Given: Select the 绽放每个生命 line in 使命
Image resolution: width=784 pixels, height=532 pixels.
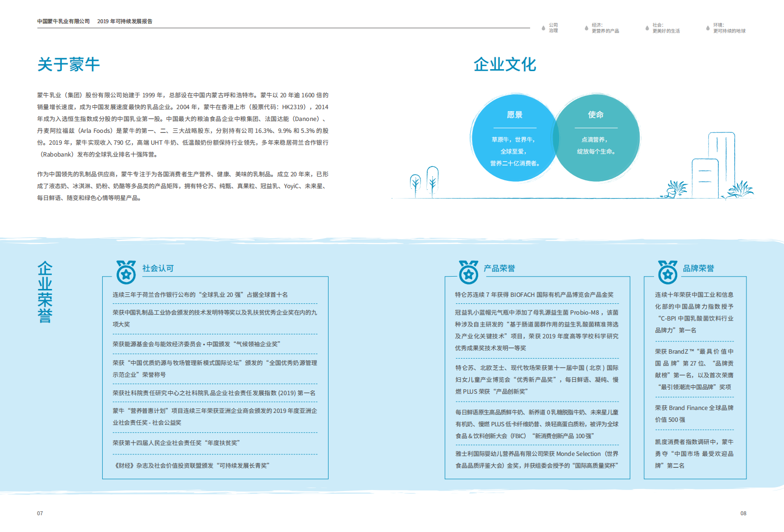Looking at the screenshot, I should click(596, 152).
